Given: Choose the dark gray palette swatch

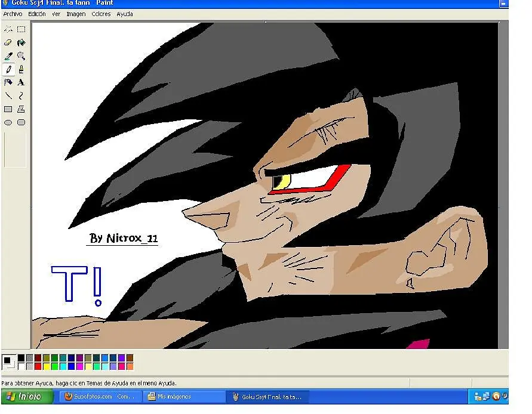Looking at the screenshot, I should click(x=29, y=358).
